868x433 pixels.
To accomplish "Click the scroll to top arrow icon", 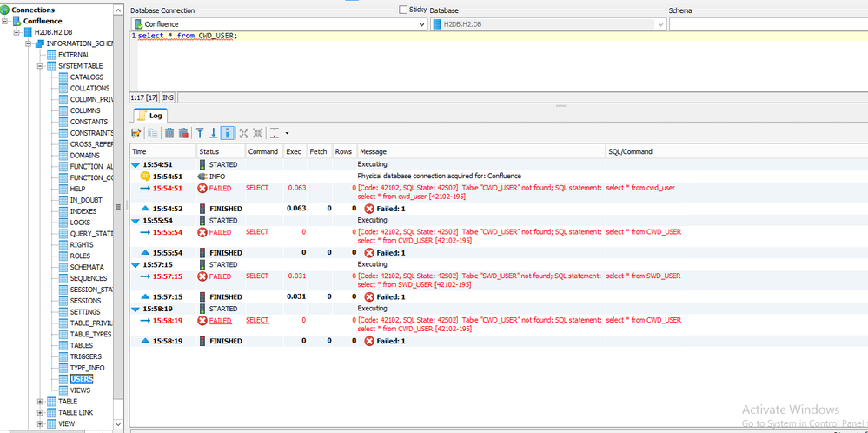I will (200, 133).
